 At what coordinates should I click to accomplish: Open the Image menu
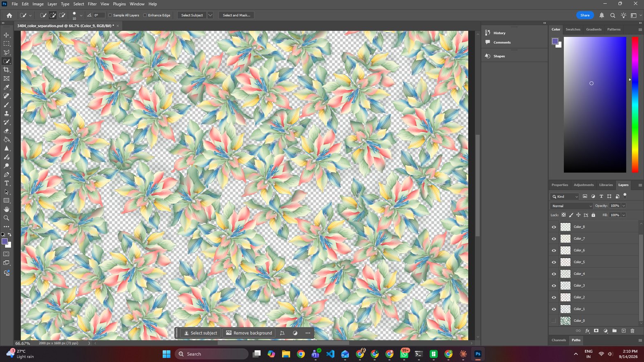point(38,4)
